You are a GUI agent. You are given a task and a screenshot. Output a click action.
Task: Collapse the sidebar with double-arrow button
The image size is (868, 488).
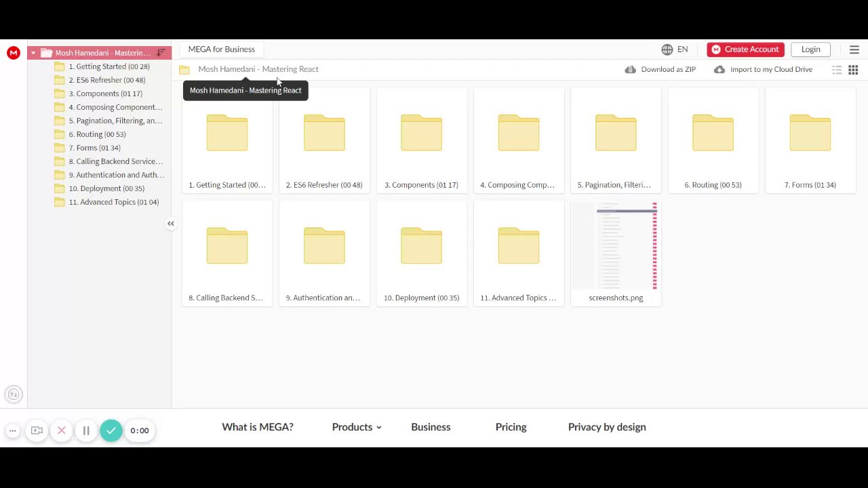click(x=171, y=224)
